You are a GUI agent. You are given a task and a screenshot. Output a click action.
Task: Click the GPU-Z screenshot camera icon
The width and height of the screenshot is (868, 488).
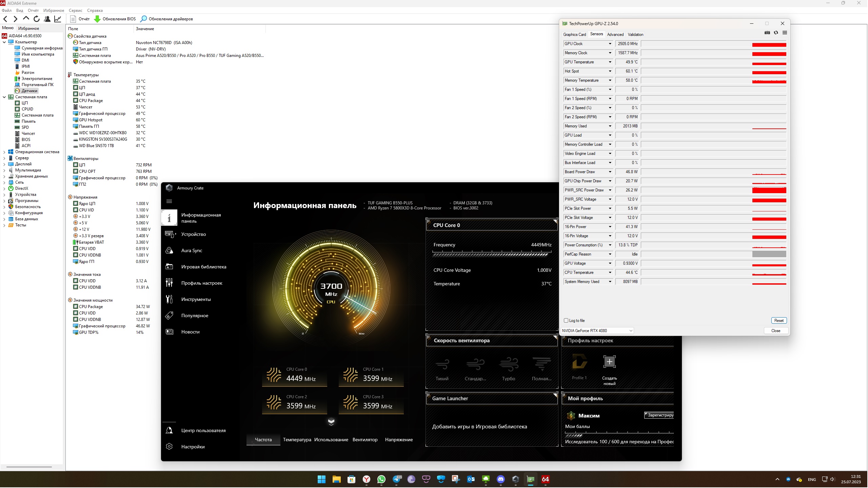click(767, 33)
